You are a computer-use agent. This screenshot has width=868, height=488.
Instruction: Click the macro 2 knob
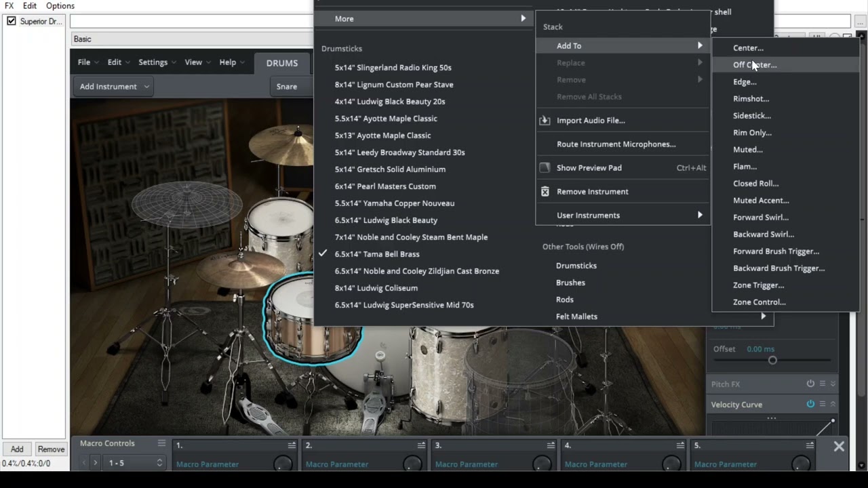(412, 464)
